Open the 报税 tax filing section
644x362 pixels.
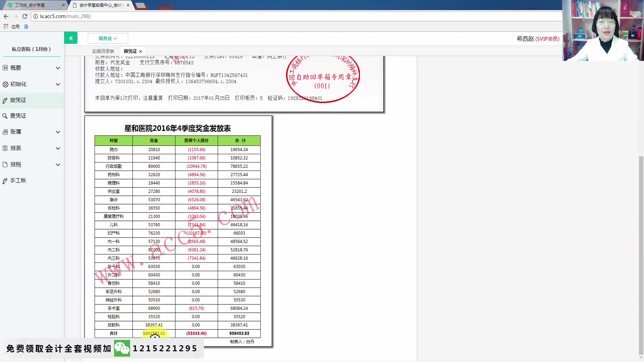[16, 164]
